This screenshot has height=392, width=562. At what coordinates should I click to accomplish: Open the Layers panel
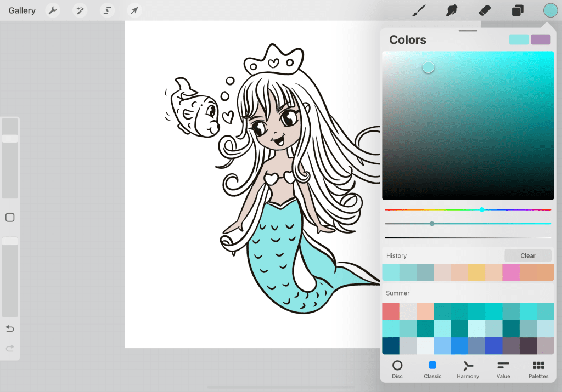coord(518,10)
